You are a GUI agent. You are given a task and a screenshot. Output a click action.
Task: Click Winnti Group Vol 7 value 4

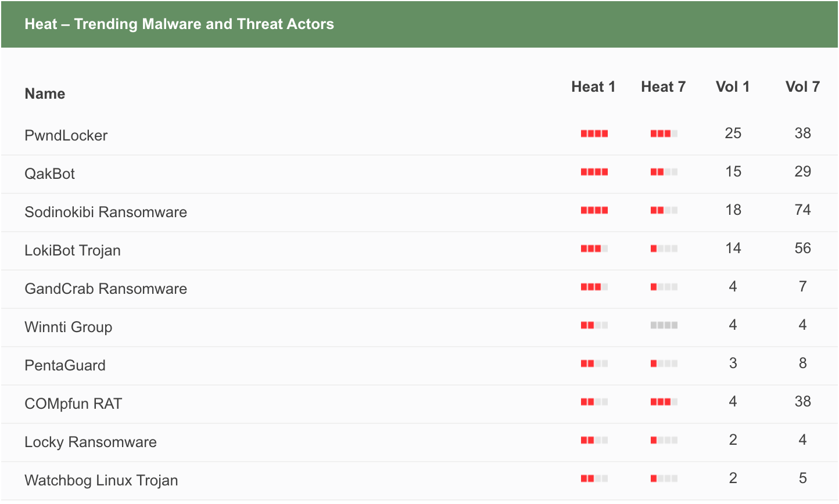[x=803, y=325]
